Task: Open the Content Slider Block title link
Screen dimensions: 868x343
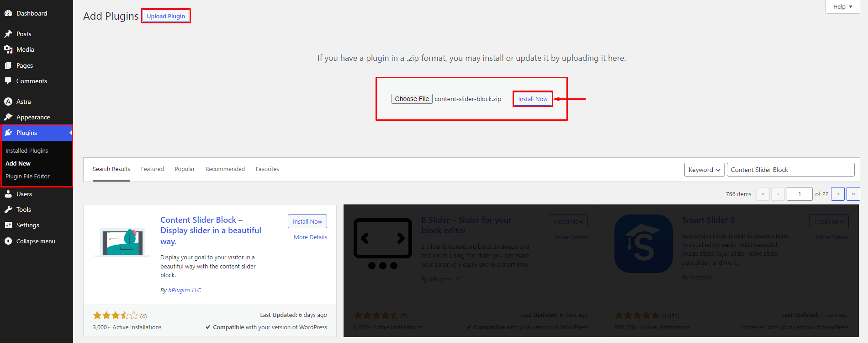Action: [211, 230]
